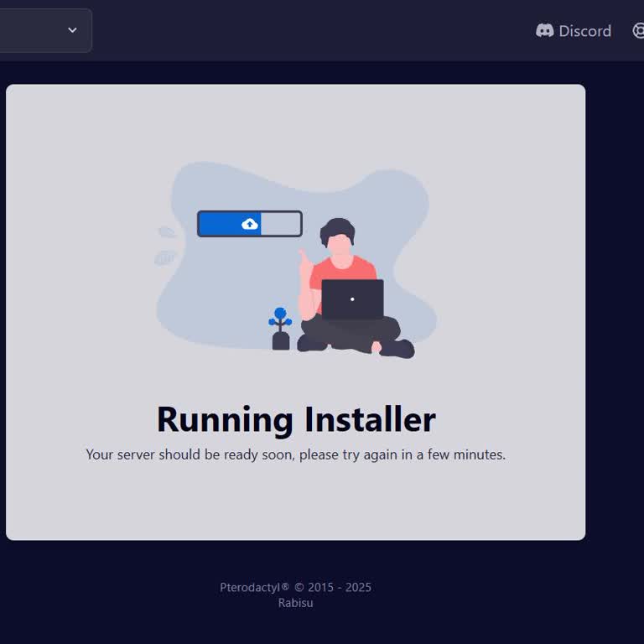This screenshot has width=644, height=644.
Task: Click the faded cloud icon left of progress bar
Action: pos(167,231)
